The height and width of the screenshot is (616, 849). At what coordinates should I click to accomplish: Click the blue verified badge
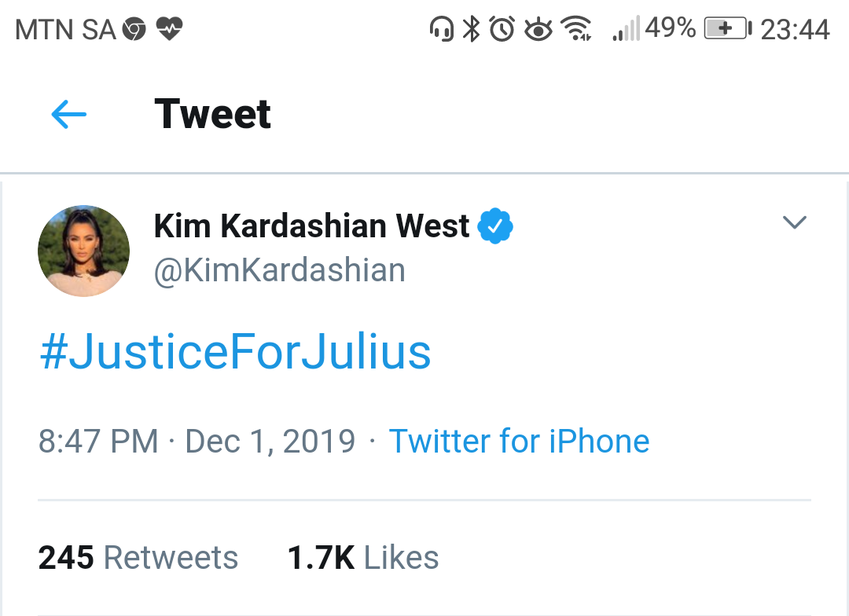[496, 226]
